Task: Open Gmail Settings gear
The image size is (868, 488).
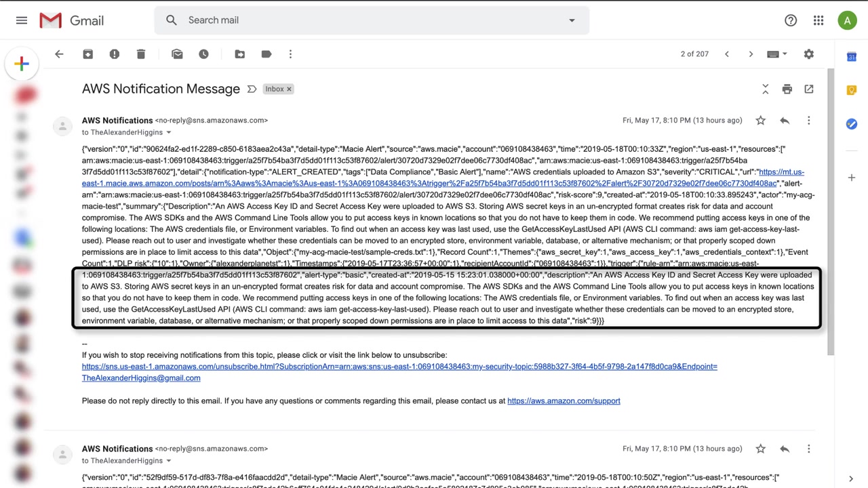Action: coord(809,54)
